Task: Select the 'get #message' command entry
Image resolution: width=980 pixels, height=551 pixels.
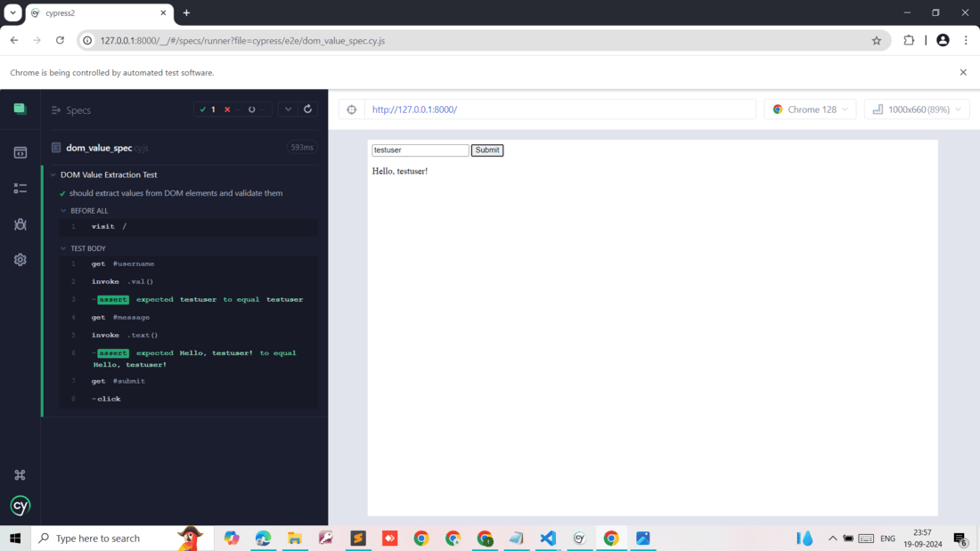Action: [188, 318]
